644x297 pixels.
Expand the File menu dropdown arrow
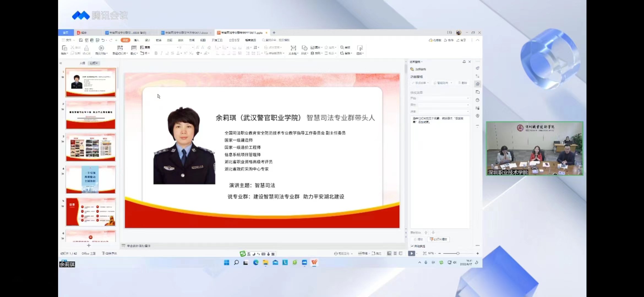[x=74, y=40]
